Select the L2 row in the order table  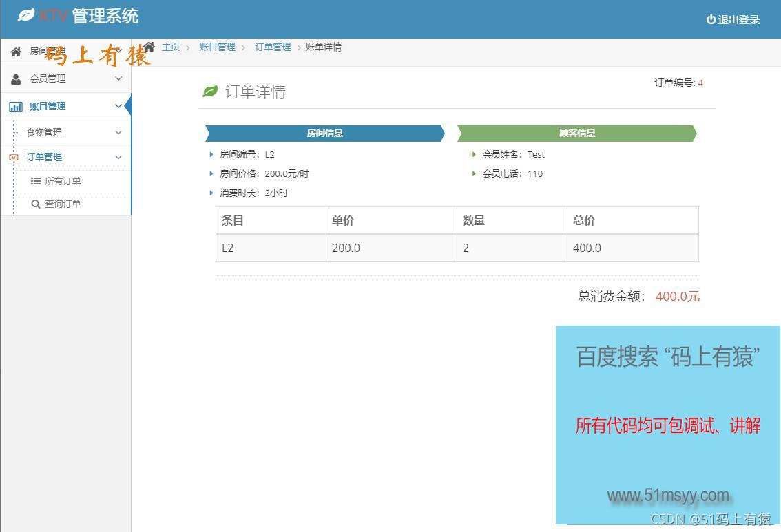click(457, 248)
